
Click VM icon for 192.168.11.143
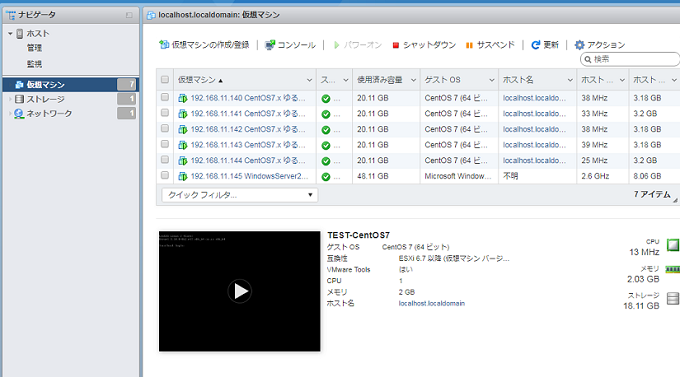(x=183, y=145)
